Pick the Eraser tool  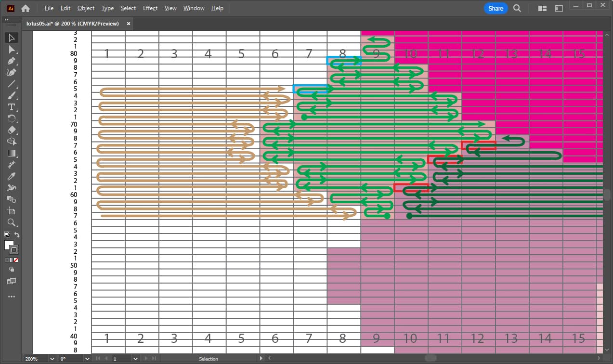click(12, 130)
